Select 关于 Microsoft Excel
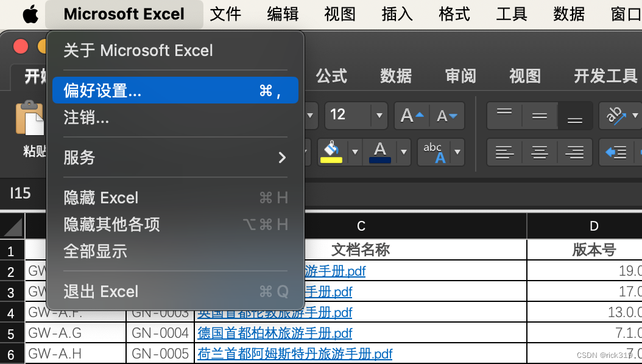Viewport: 642px width, 364px height. tap(175, 51)
